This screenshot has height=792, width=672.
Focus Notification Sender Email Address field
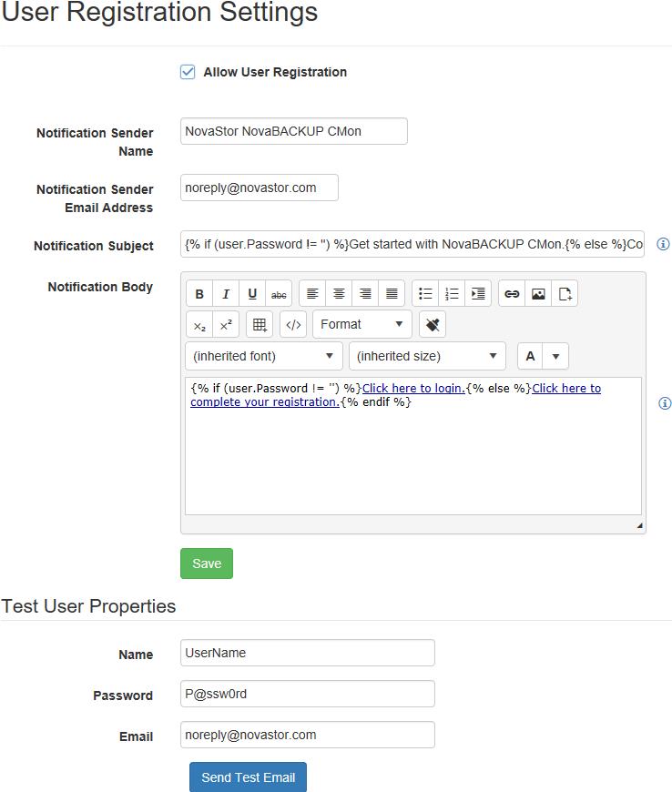tap(260, 188)
